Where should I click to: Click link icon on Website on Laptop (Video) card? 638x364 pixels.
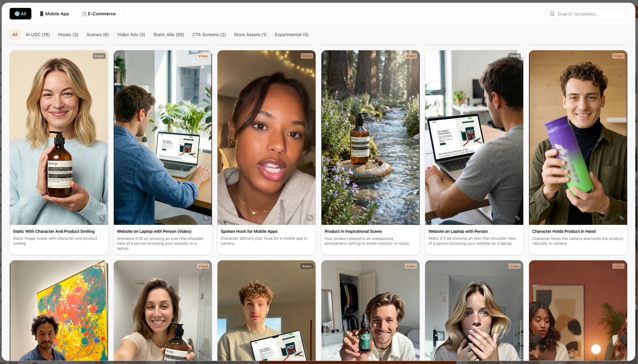coord(206,218)
